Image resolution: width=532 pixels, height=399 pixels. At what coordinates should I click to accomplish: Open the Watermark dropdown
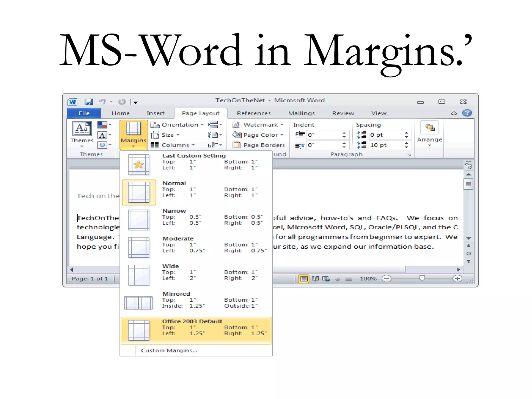coord(257,125)
